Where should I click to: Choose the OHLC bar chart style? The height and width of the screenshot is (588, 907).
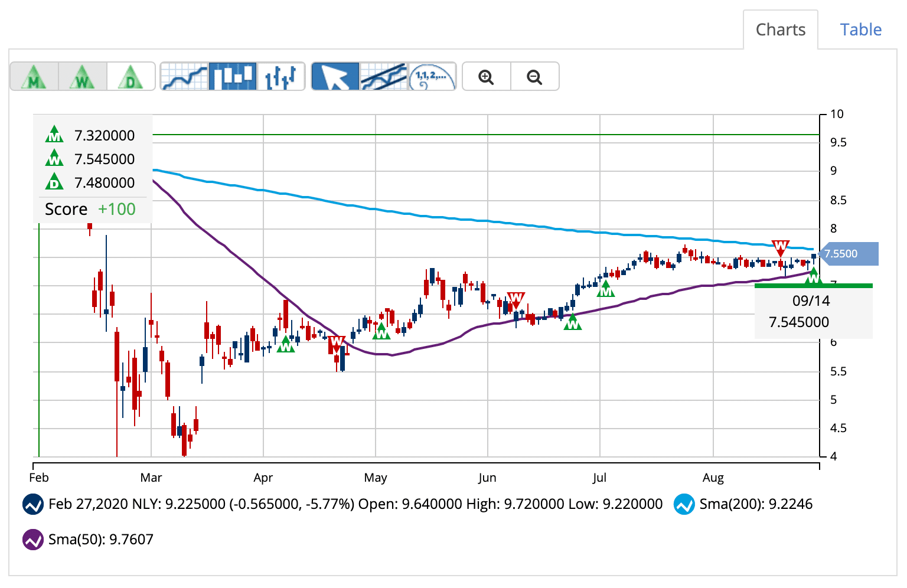[x=280, y=76]
